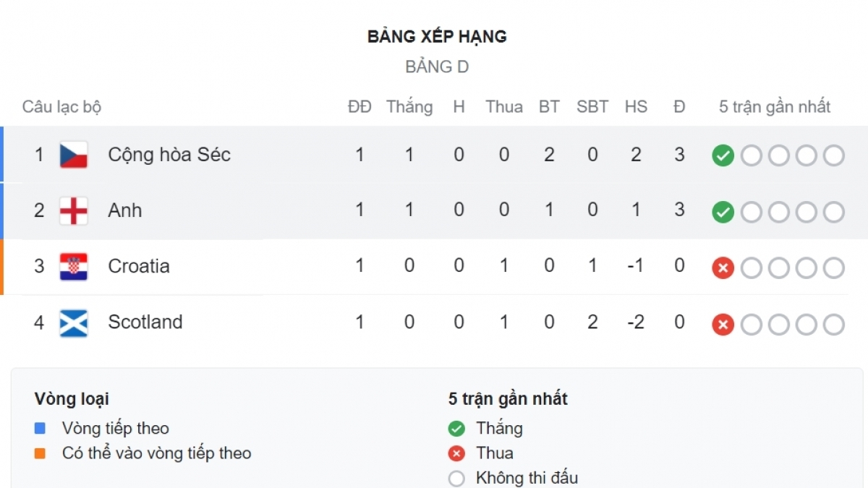
Task: Click the red Thua legend icon
Action: click(x=456, y=454)
